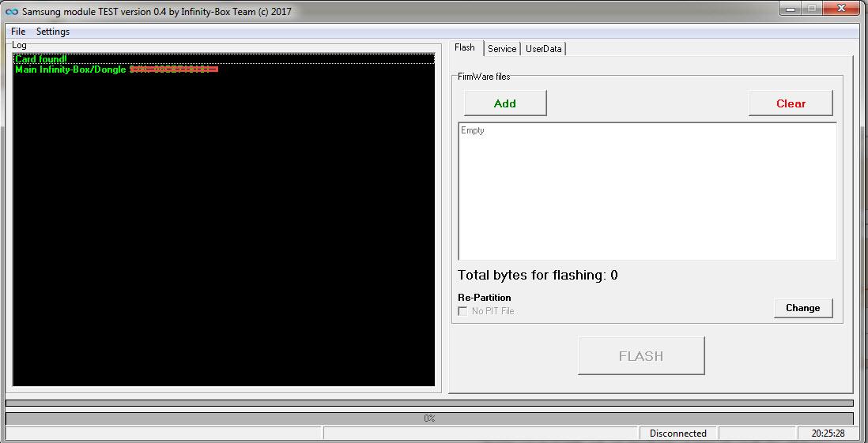Image resolution: width=868 pixels, height=443 pixels.
Task: Select the 'Main Infinity-Box/Dongle' log line
Action: click(x=224, y=69)
